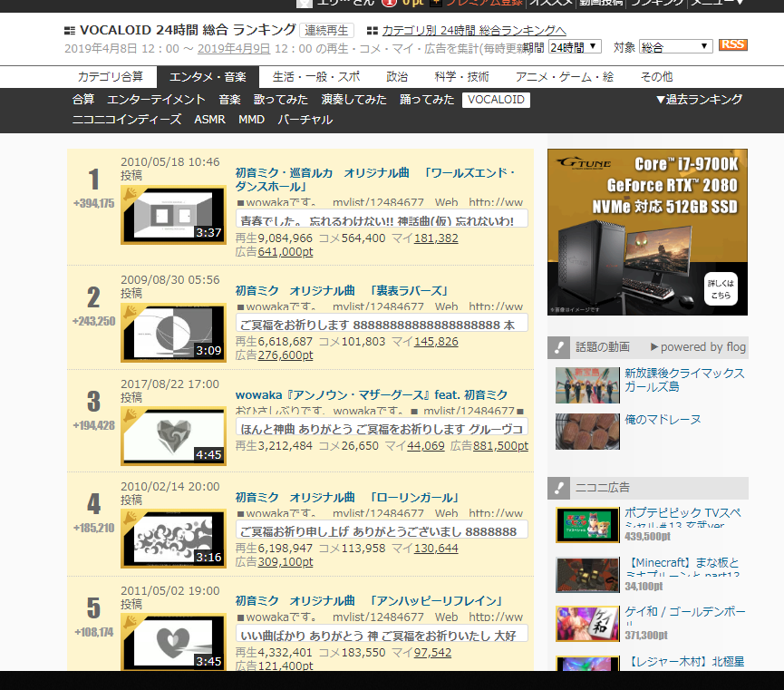Click grid icon before カテゴリ別 ranking link
The image size is (784, 690).
[372, 31]
